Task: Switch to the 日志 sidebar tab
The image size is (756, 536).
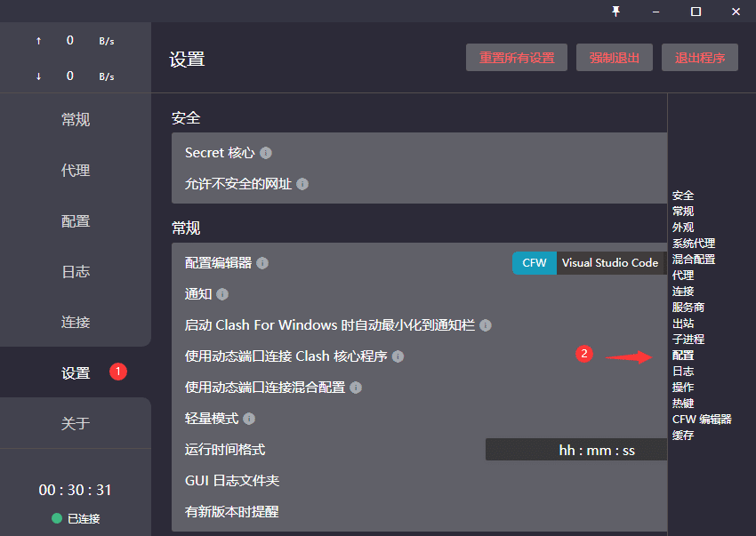Action: click(76, 271)
